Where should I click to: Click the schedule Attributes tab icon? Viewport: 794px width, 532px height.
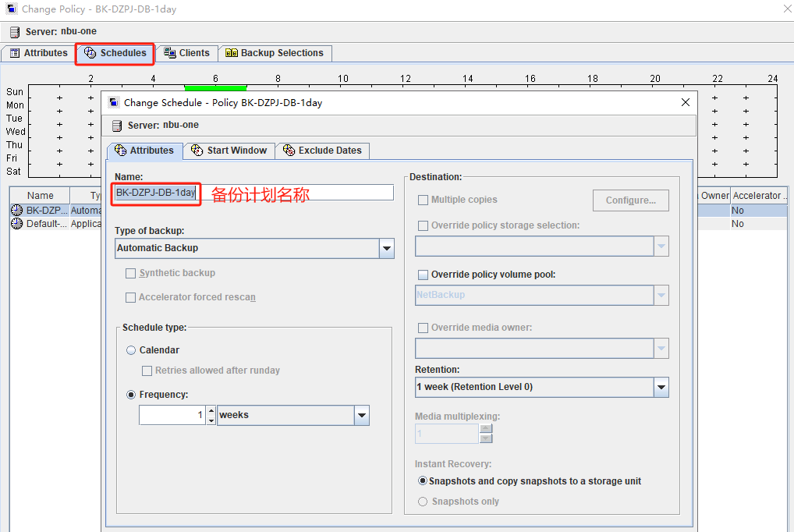(121, 151)
